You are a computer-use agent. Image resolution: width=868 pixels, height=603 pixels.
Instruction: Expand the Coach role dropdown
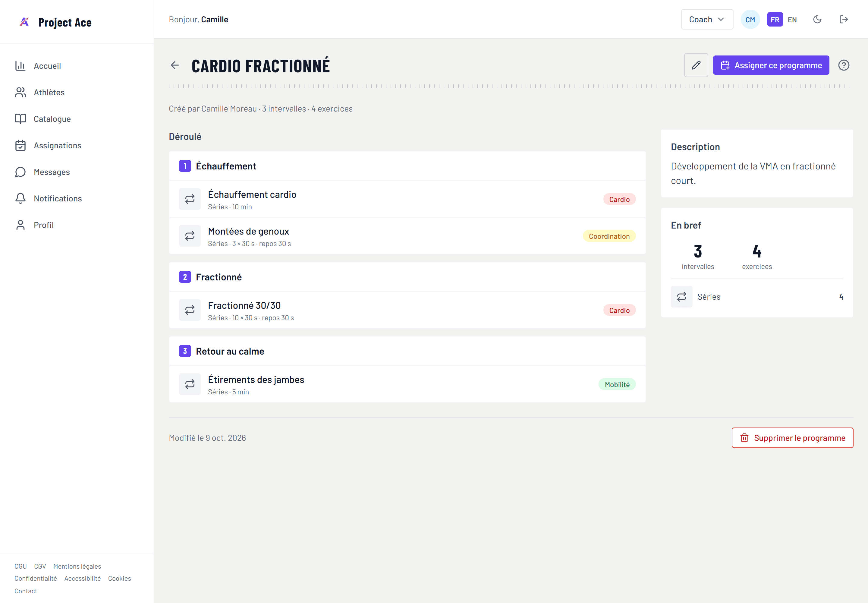[707, 20]
